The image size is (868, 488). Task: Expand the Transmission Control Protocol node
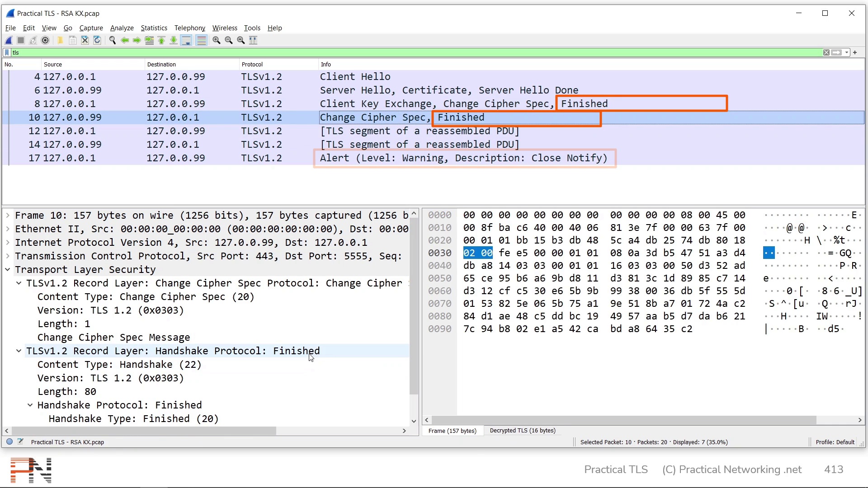pos(8,256)
